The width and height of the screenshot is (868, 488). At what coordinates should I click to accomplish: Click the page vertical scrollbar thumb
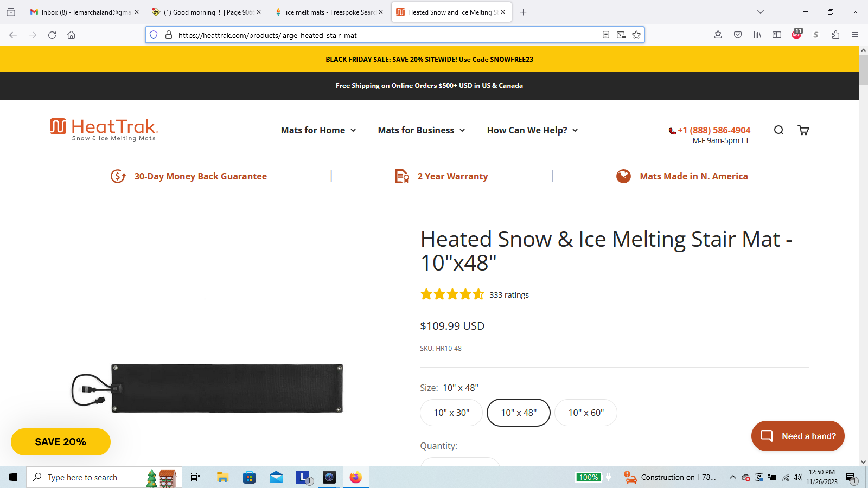tap(863, 70)
